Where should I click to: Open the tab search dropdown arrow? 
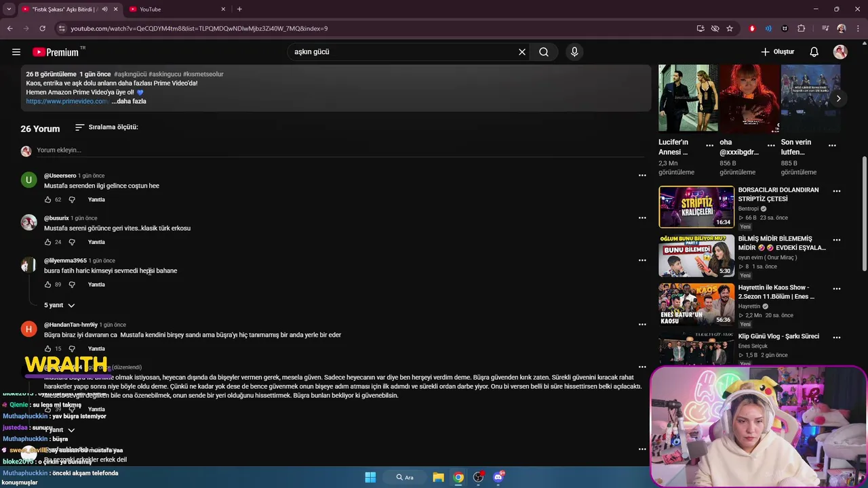(x=9, y=9)
